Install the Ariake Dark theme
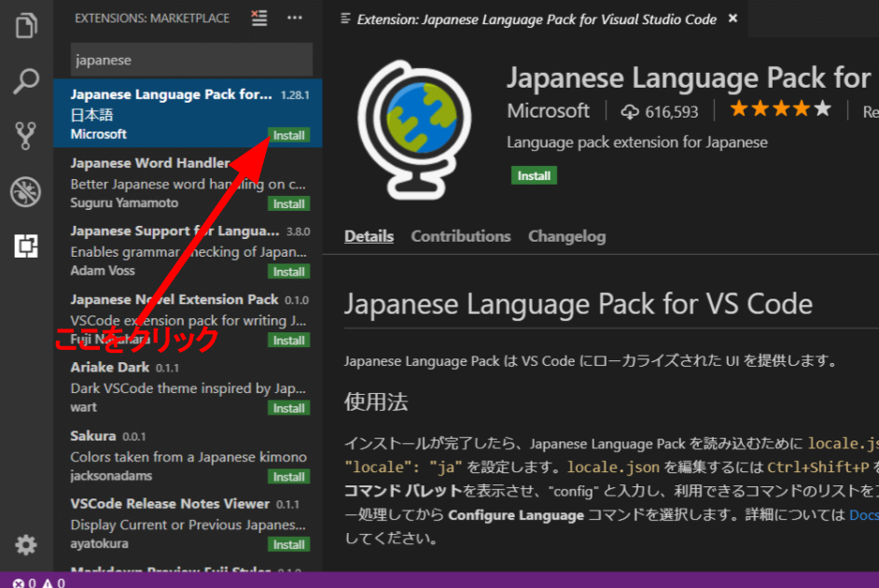 pyautogui.click(x=288, y=408)
